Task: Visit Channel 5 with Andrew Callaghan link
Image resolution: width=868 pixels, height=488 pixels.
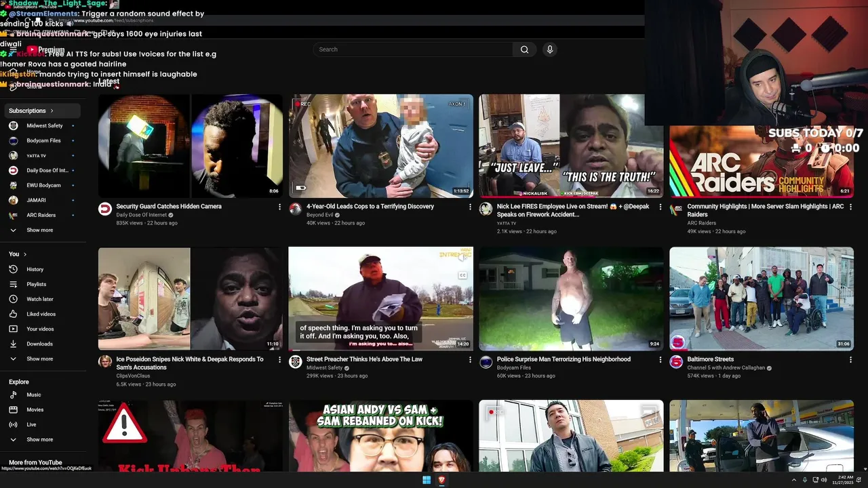Action: coord(726,368)
